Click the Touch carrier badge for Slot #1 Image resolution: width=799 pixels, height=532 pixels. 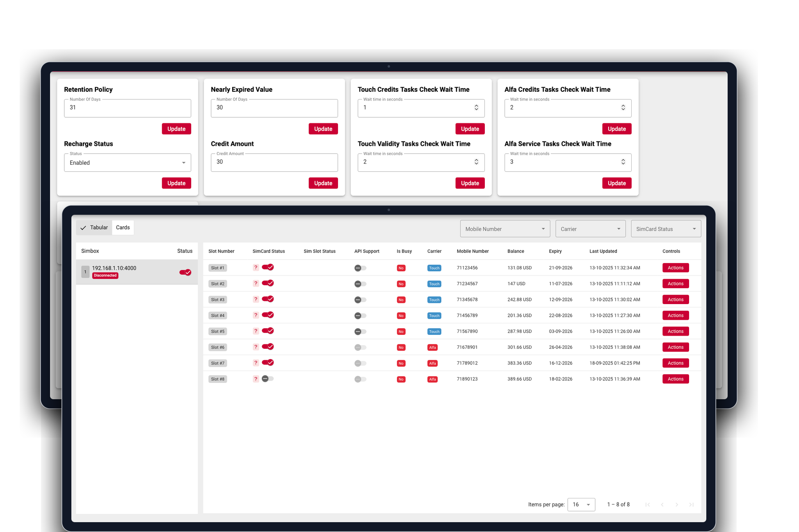coord(434,268)
